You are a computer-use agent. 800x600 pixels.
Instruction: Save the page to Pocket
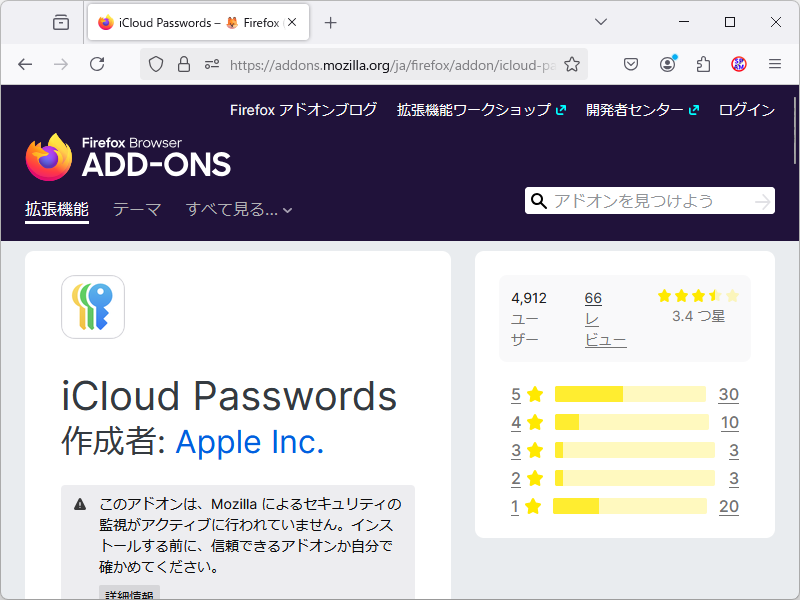630,63
